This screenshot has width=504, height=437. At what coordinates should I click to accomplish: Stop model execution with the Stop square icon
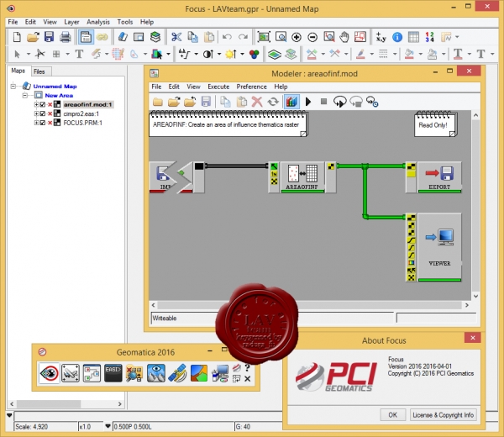point(323,102)
